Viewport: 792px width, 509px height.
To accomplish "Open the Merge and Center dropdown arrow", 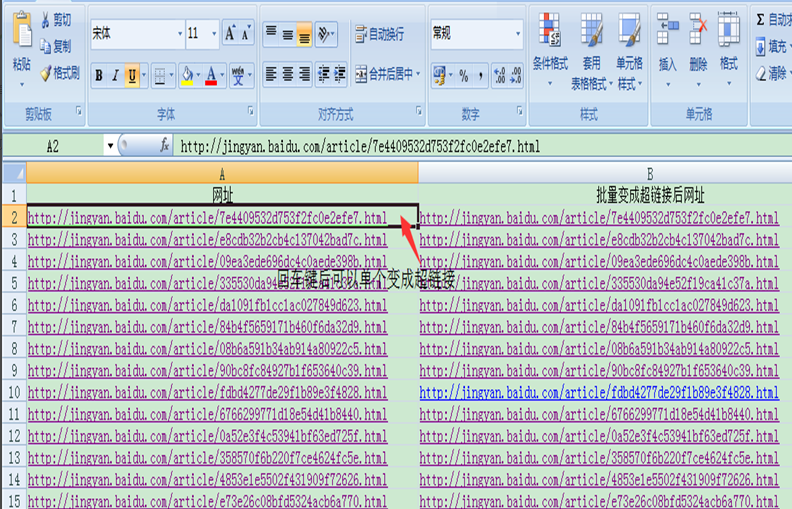I will [418, 74].
